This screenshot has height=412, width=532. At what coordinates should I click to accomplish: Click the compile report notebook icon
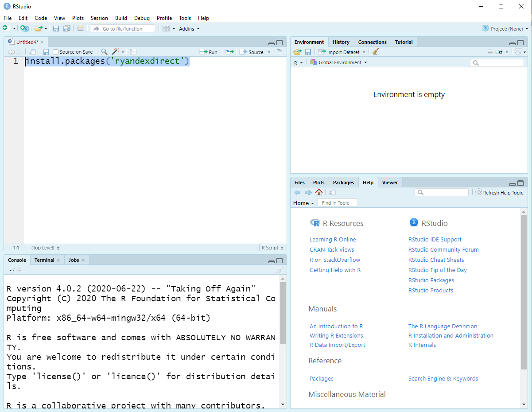point(133,52)
